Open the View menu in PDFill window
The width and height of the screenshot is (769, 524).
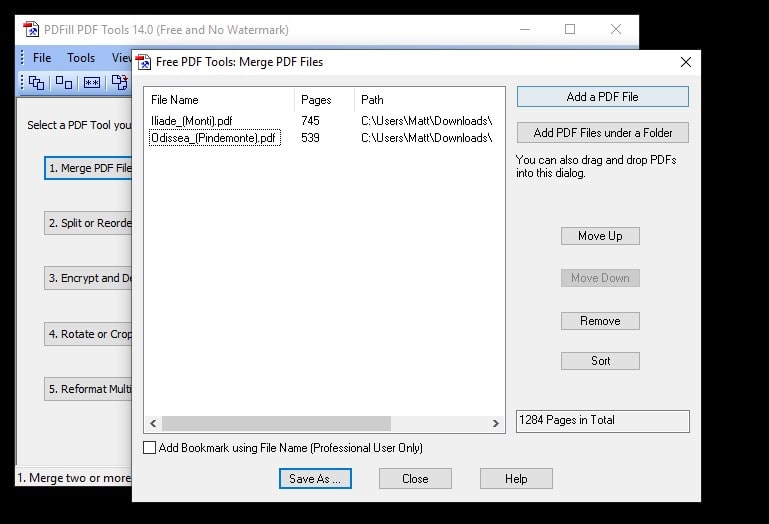click(121, 58)
